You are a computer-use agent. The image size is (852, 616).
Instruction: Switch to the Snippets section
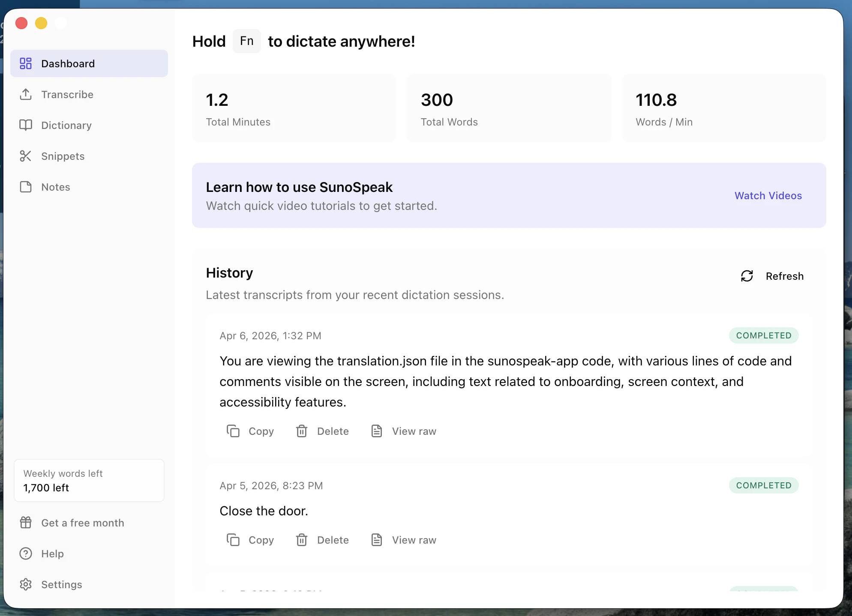63,156
